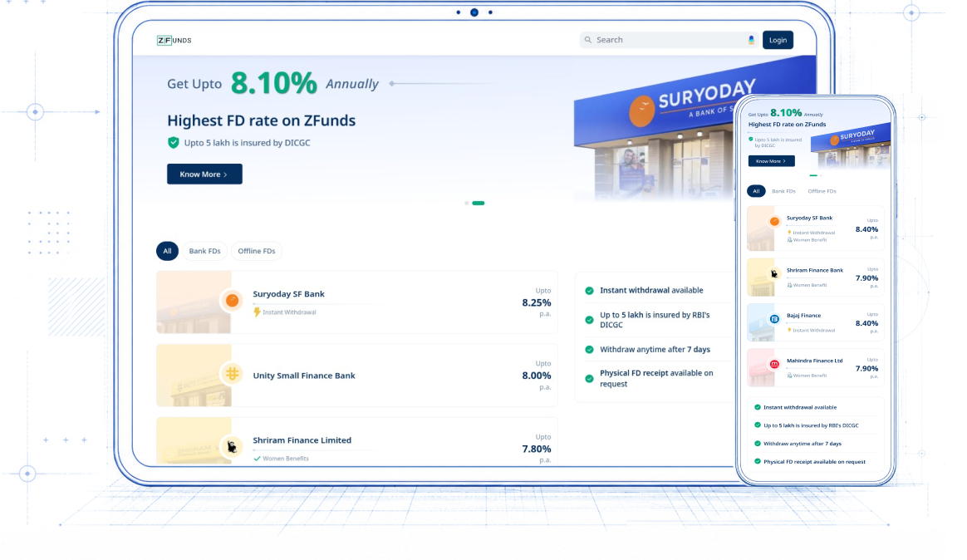Image resolution: width=967 pixels, height=560 pixels.
Task: Click the check icon beside Physical FD receipt on the tablet
Action: tap(589, 379)
